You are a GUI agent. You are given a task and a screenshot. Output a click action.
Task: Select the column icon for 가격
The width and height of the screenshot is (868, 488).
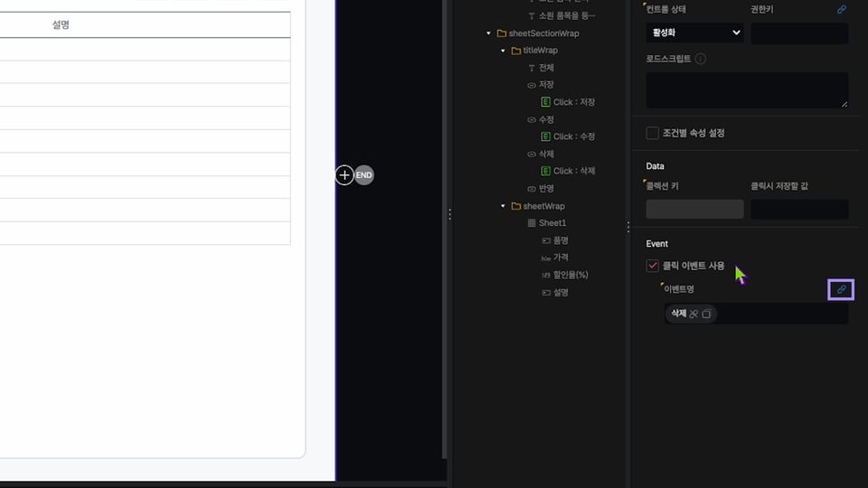546,258
